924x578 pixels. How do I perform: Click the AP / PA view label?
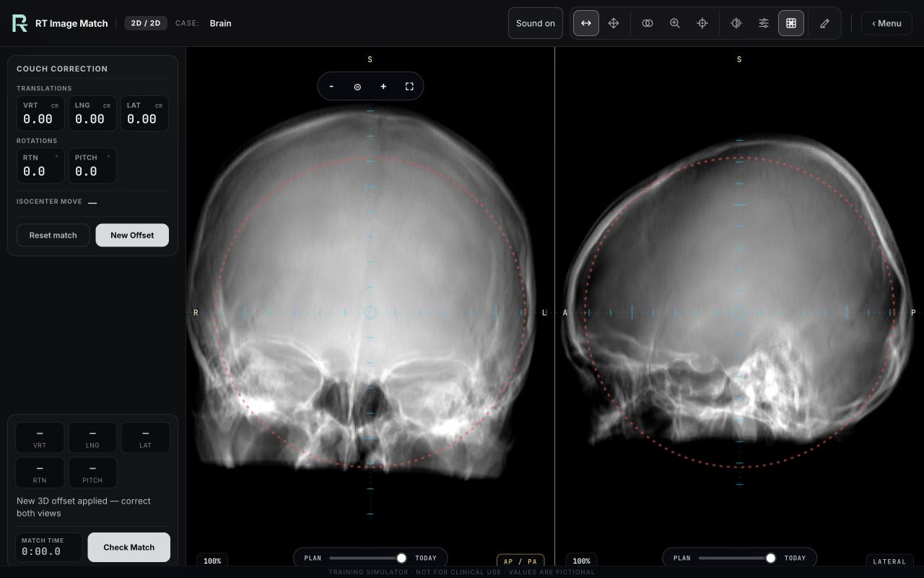pyautogui.click(x=520, y=561)
